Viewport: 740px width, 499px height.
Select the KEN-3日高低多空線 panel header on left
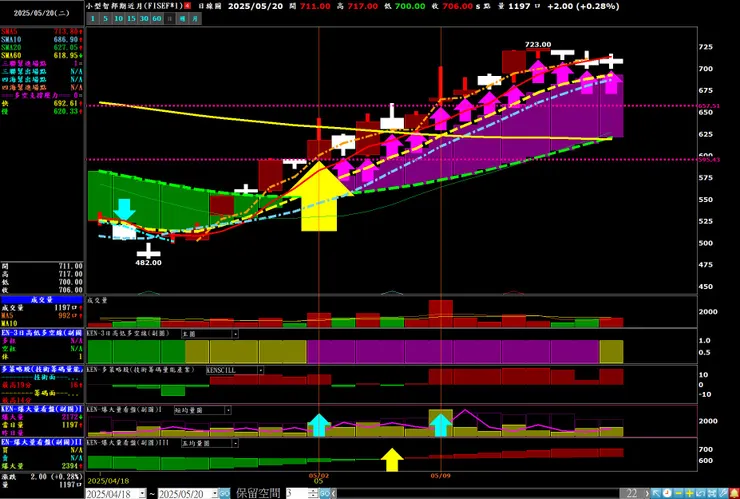[42, 332]
